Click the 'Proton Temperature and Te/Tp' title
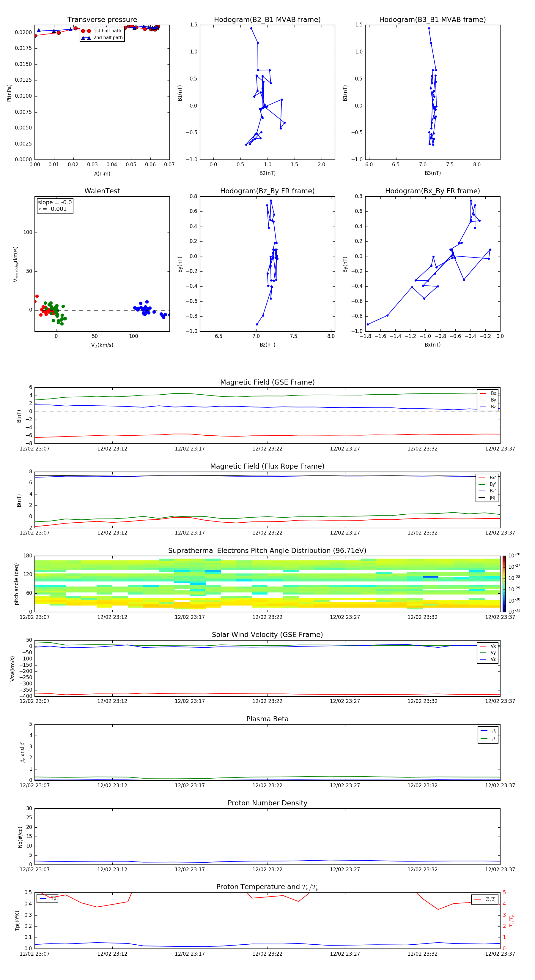The width and height of the screenshot is (535, 980). click(267, 887)
